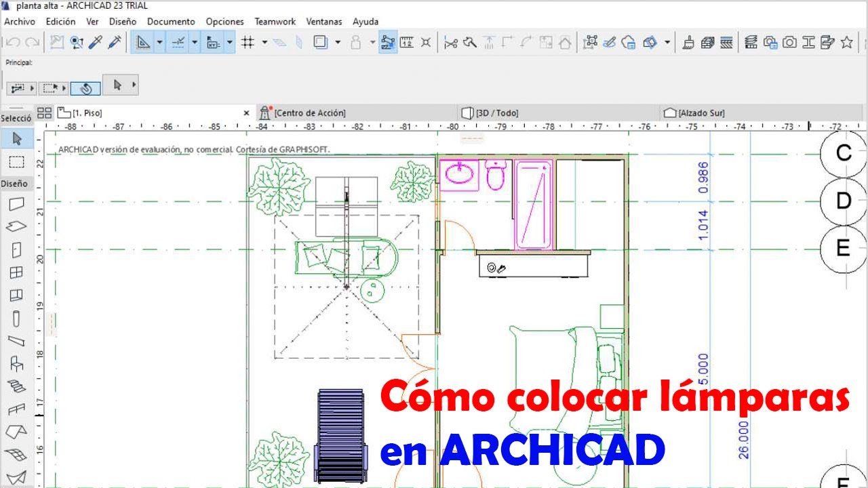
Task: Select the Marquee tool in toolbox
Action: (x=17, y=163)
